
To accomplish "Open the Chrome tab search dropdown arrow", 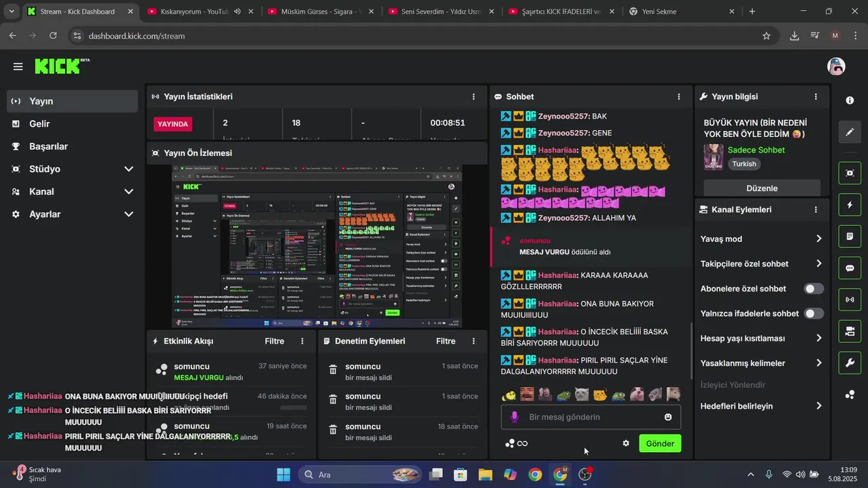I will tap(12, 12).
